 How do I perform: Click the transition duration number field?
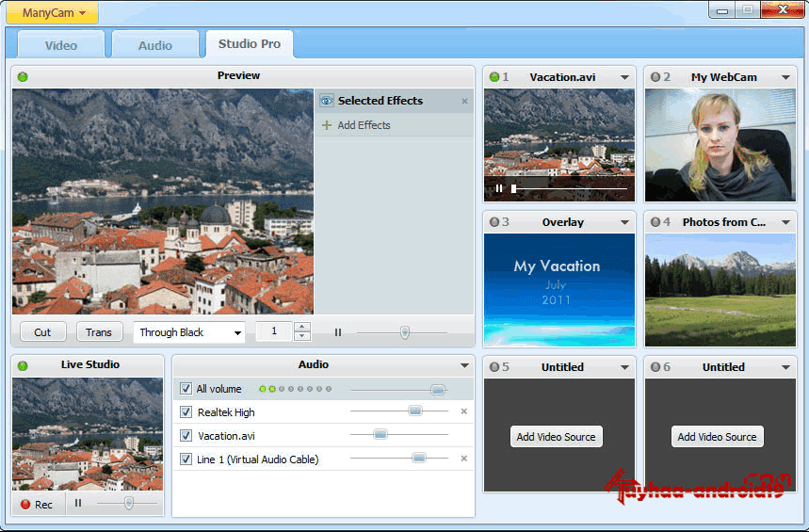click(274, 331)
